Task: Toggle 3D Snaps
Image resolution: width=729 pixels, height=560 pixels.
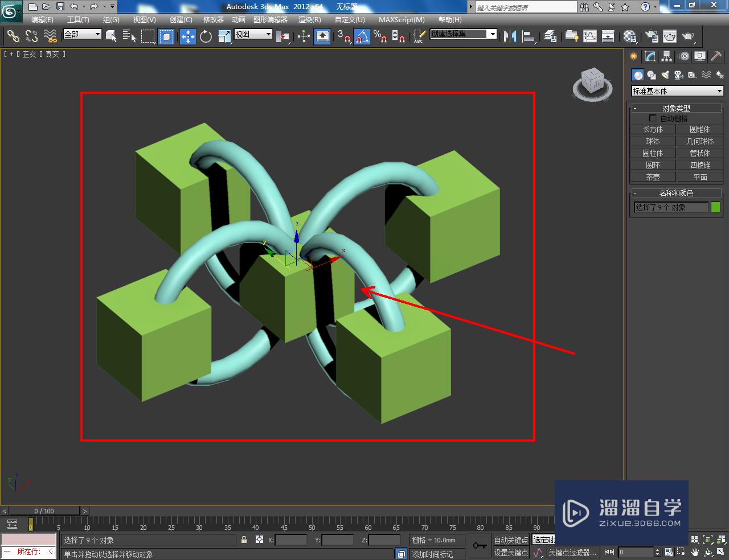Action: [x=344, y=36]
